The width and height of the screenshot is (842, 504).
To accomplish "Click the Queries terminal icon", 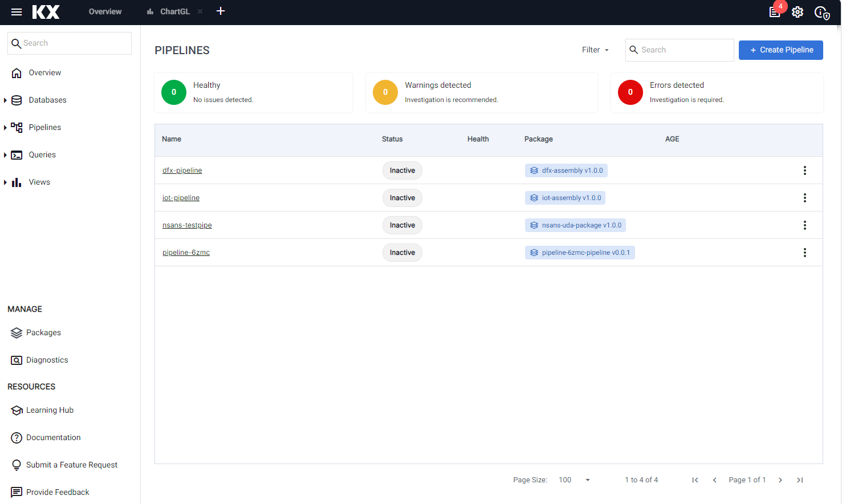I will coord(17,155).
